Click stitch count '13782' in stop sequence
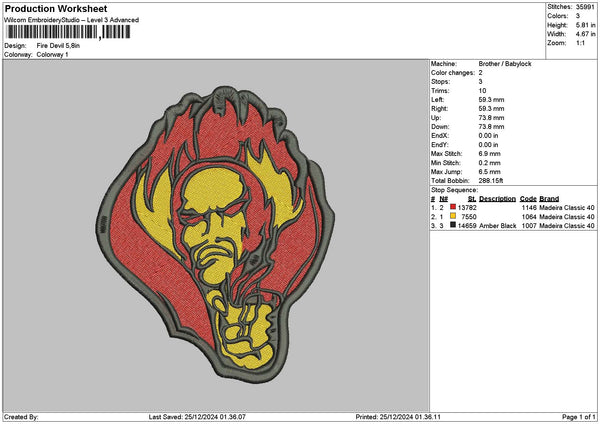This screenshot has width=600, height=424. point(467,208)
